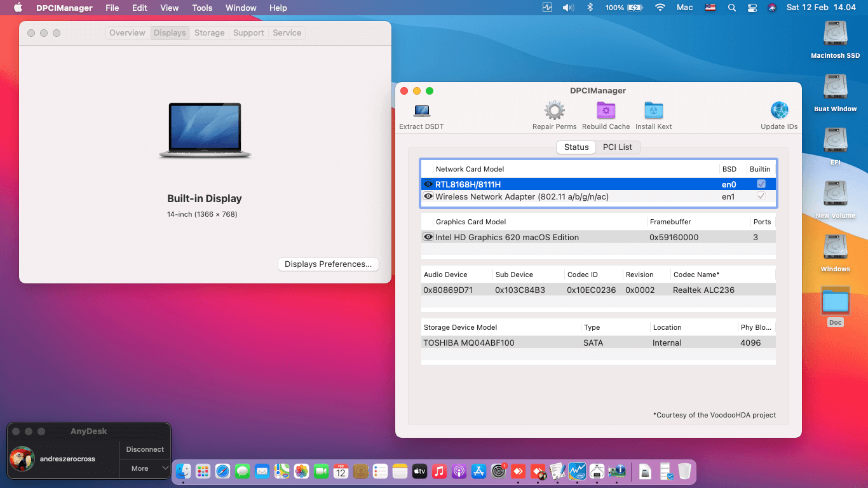Open the Window menu
The width and height of the screenshot is (868, 488).
point(241,8)
